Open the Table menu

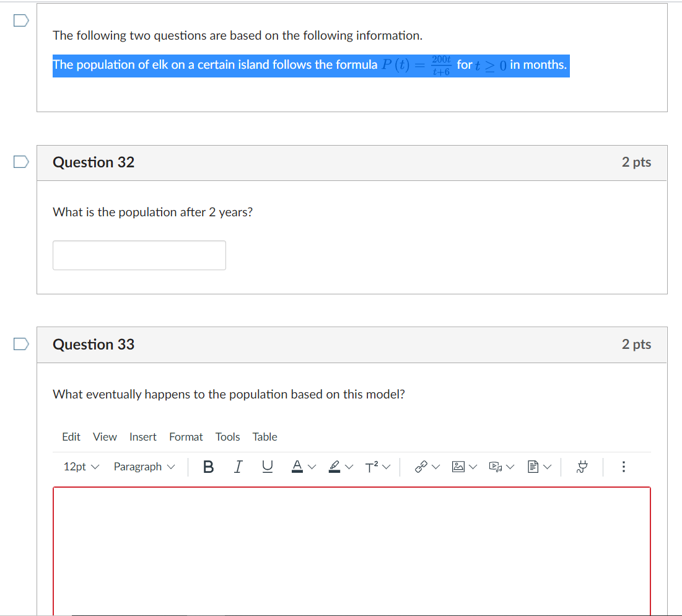264,437
